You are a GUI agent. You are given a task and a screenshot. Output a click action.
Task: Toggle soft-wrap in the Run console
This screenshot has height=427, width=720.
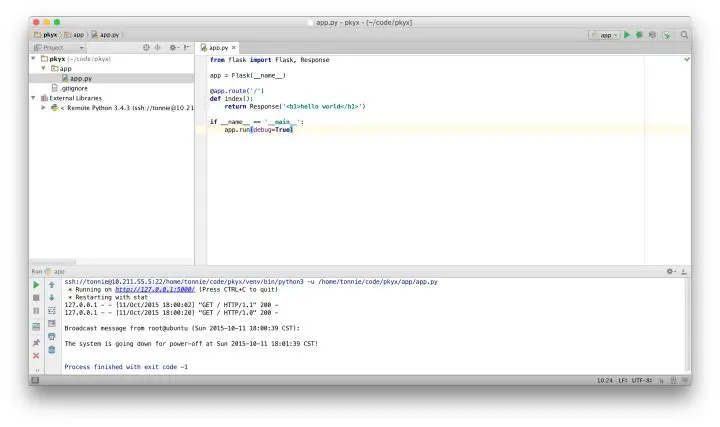point(52,311)
